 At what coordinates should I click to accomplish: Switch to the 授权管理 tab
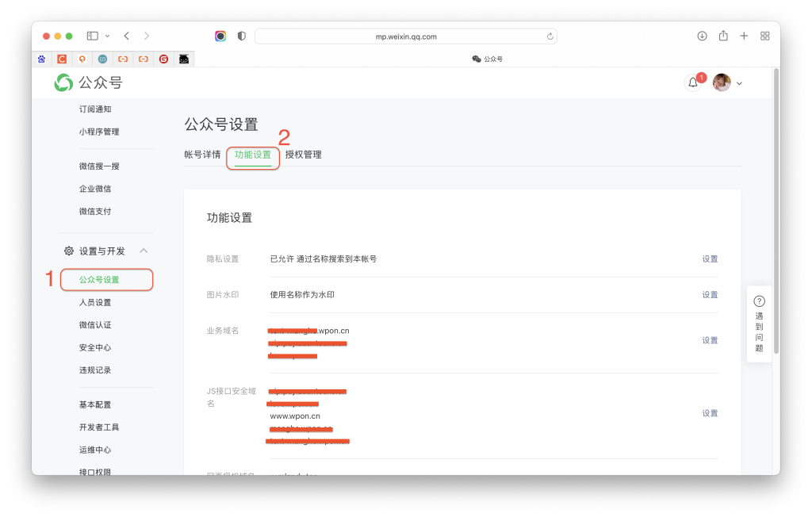click(x=304, y=155)
